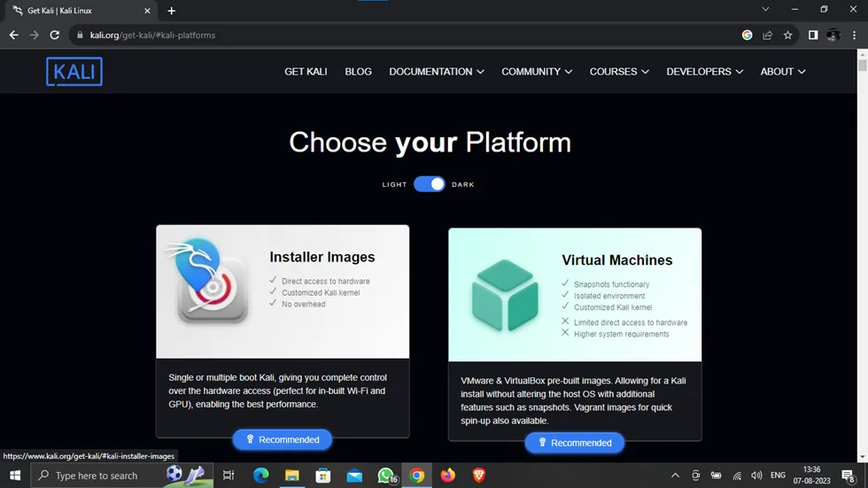
Task: Expand the DEVELOPERS dropdown
Action: click(704, 72)
